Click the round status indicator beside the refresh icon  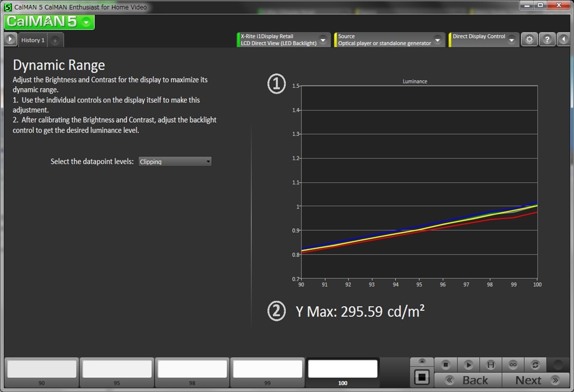click(558, 365)
